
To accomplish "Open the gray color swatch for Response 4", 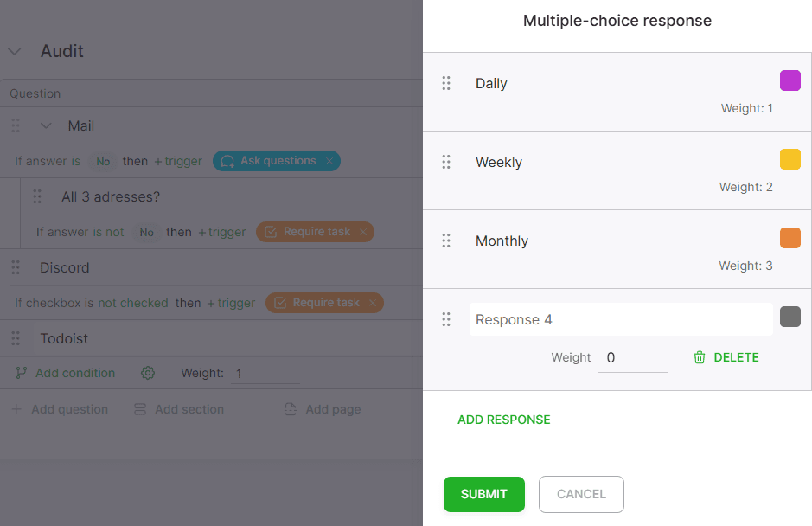I will coord(790,317).
